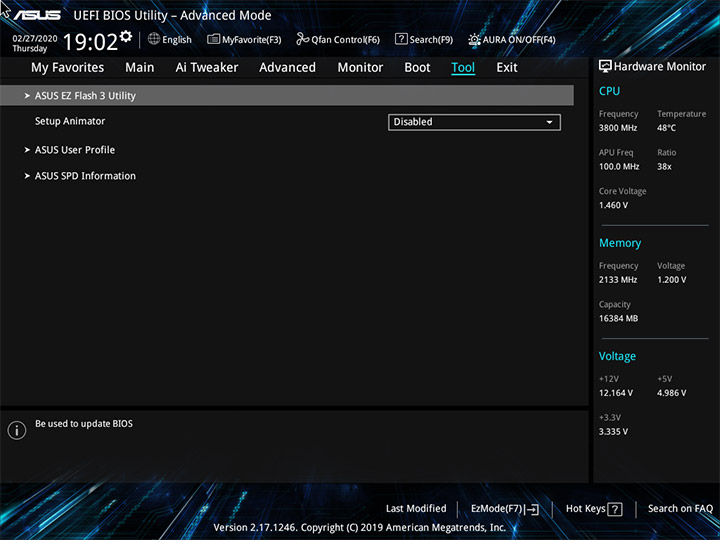Click the Search question mark icon
720x540 pixels.
[401, 39]
